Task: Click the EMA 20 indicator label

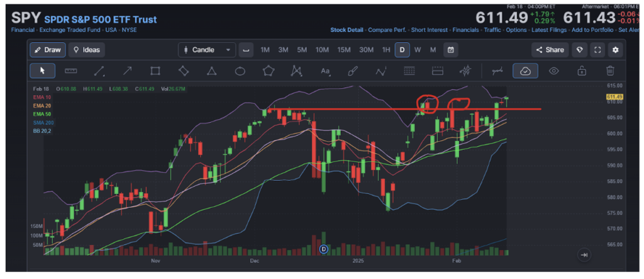Action: tap(42, 106)
